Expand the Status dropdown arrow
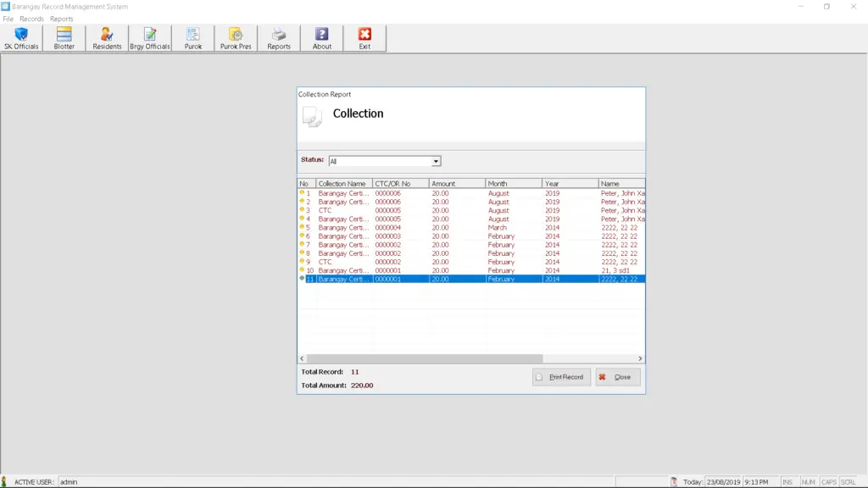 [x=436, y=161]
